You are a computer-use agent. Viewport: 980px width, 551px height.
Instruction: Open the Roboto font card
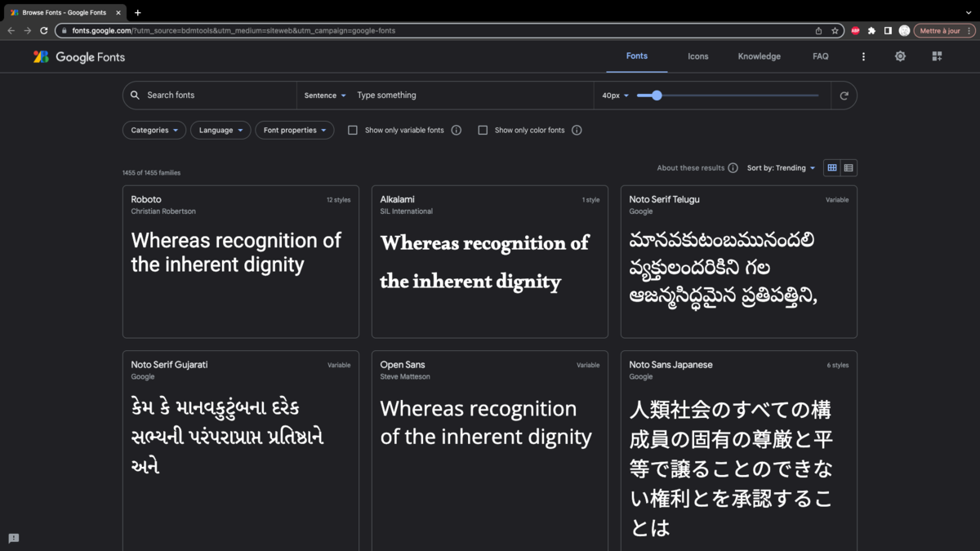[x=241, y=261]
